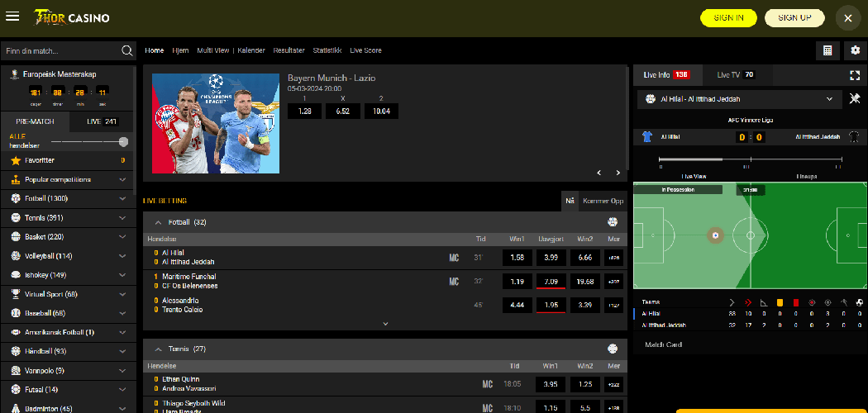Open the hamburger menu
Screen dimensions: 868x413
tap(12, 17)
